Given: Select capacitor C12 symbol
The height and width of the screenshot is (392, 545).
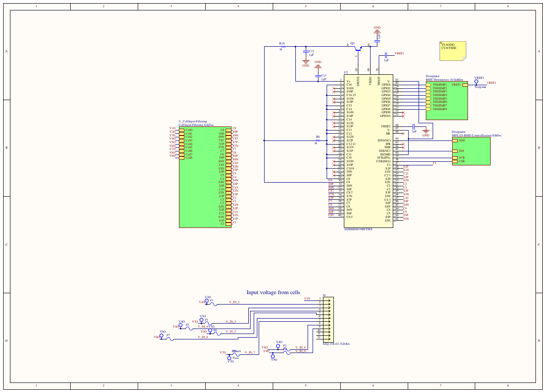Looking at the screenshot, I should point(306,53).
